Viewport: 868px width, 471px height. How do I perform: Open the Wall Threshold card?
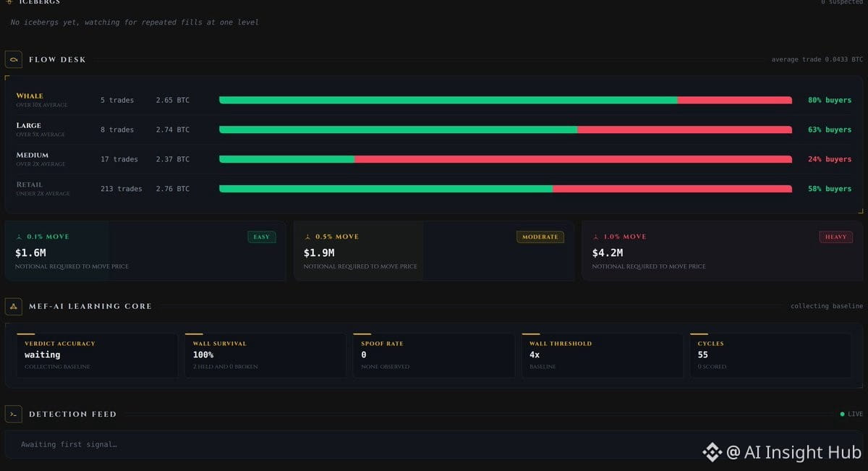click(603, 355)
